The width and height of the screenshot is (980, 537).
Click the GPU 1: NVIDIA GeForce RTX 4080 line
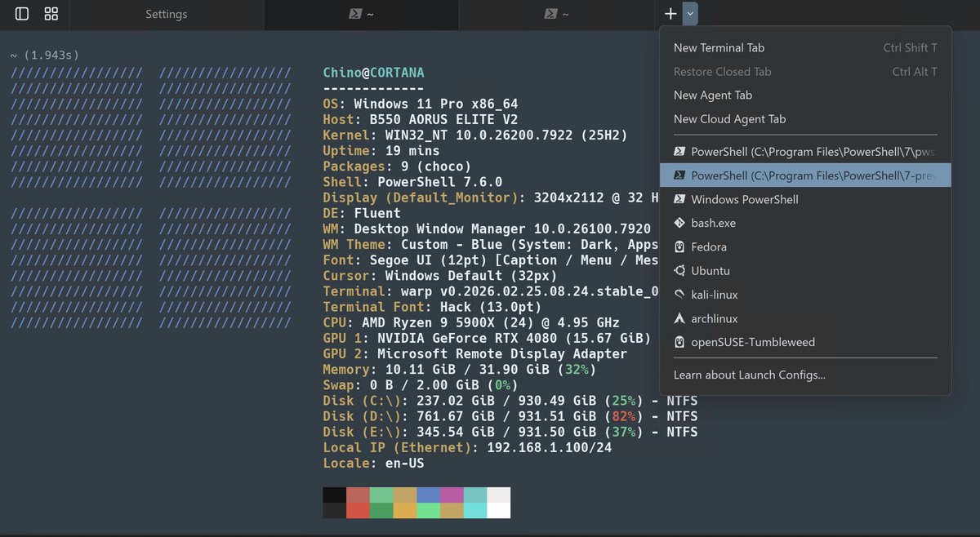click(487, 338)
